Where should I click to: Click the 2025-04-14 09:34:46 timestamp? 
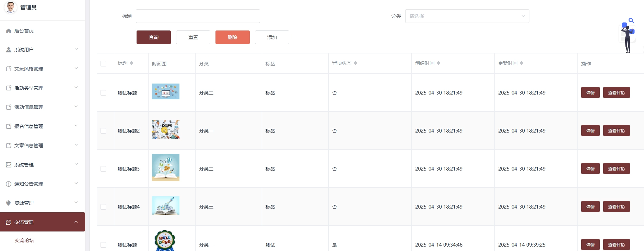(x=439, y=245)
